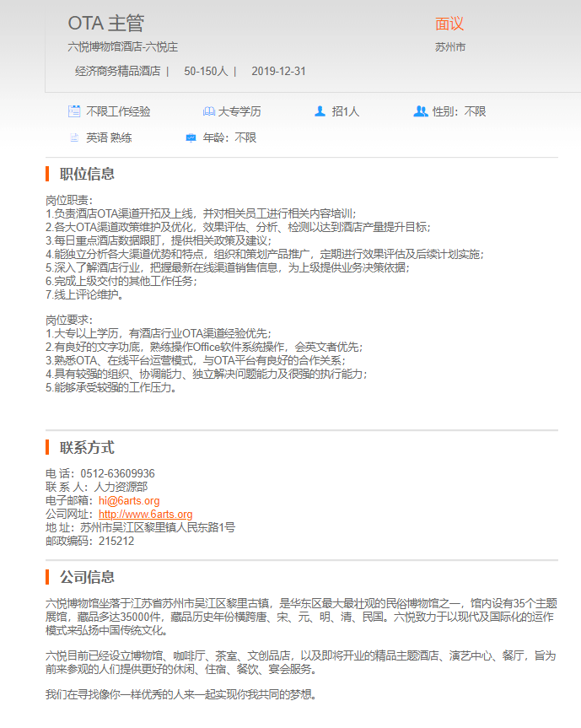581x728 pixels.
Task: Click the 2019-12-31 date text
Action: (x=278, y=71)
